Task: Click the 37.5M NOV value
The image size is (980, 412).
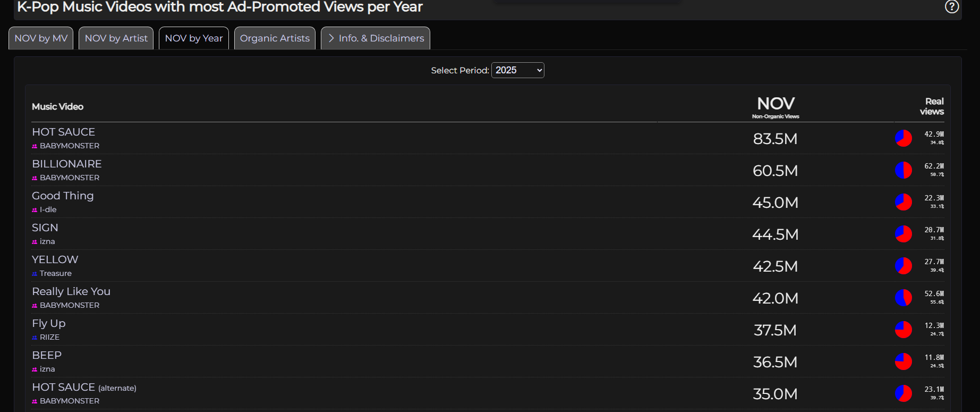Action: (776, 330)
